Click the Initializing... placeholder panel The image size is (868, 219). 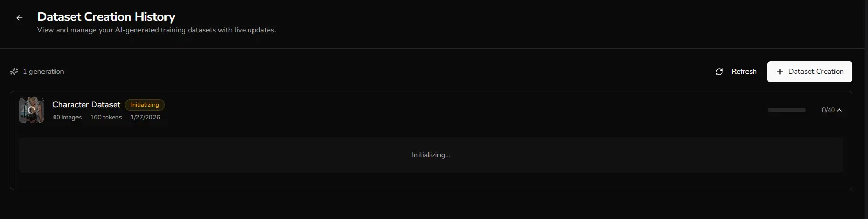[x=431, y=155]
